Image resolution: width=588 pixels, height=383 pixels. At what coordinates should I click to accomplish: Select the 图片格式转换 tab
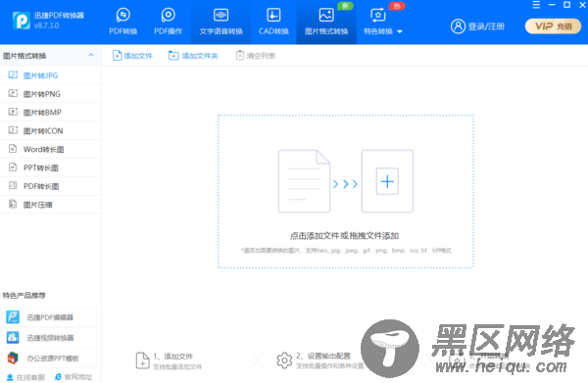[326, 22]
